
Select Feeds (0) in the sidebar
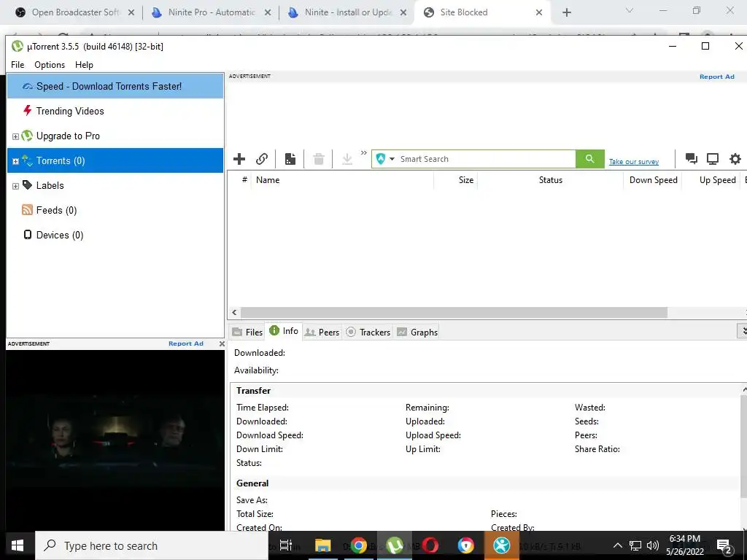(x=115, y=210)
